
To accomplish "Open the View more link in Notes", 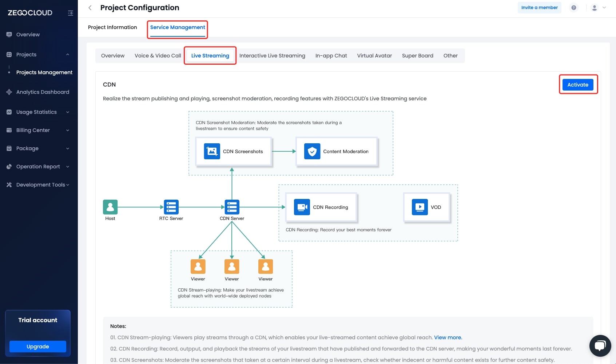I will pos(448,337).
